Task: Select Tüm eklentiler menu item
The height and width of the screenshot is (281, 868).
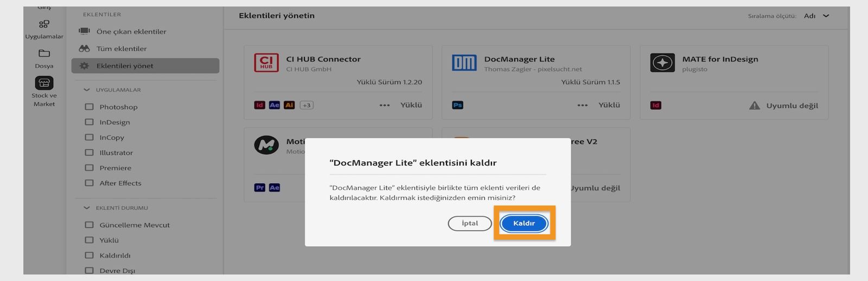Action: [x=122, y=48]
